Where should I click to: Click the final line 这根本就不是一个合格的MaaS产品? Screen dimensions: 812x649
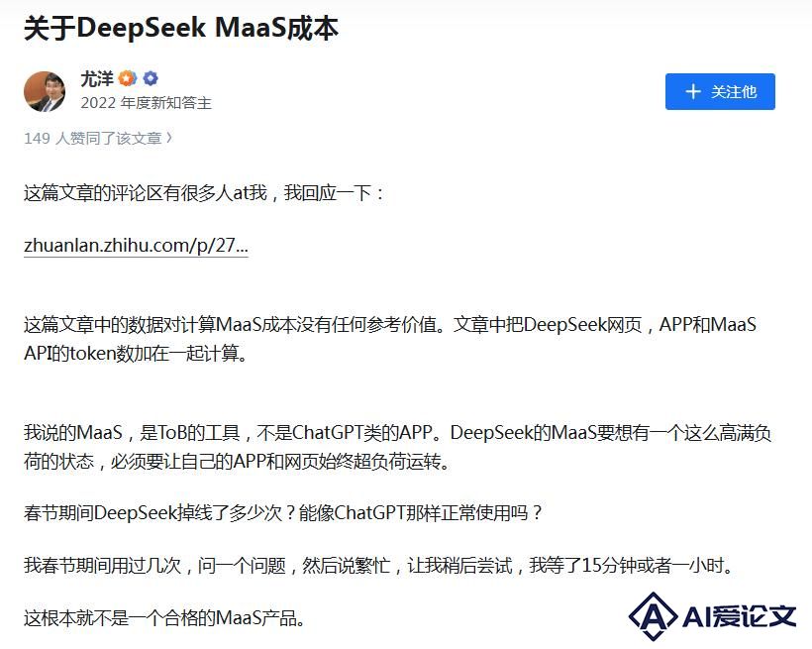(164, 618)
